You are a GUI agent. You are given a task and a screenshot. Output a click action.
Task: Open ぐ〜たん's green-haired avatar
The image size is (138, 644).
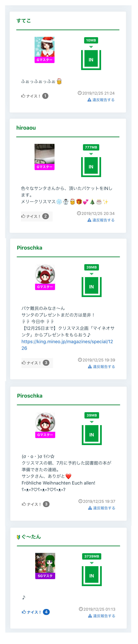point(45,563)
